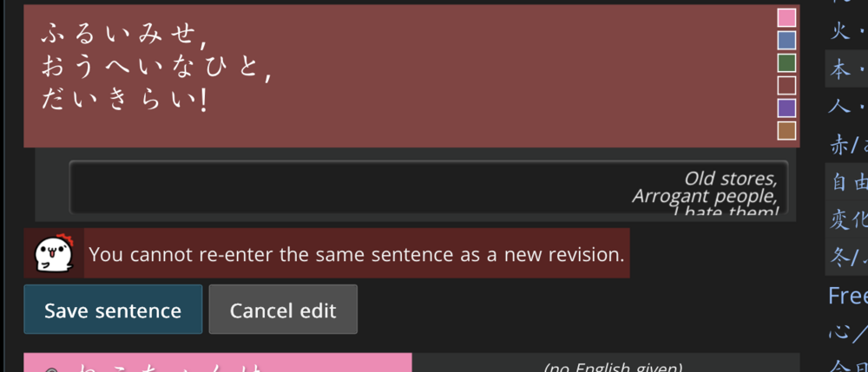Pick the purple color swatch

(x=786, y=108)
